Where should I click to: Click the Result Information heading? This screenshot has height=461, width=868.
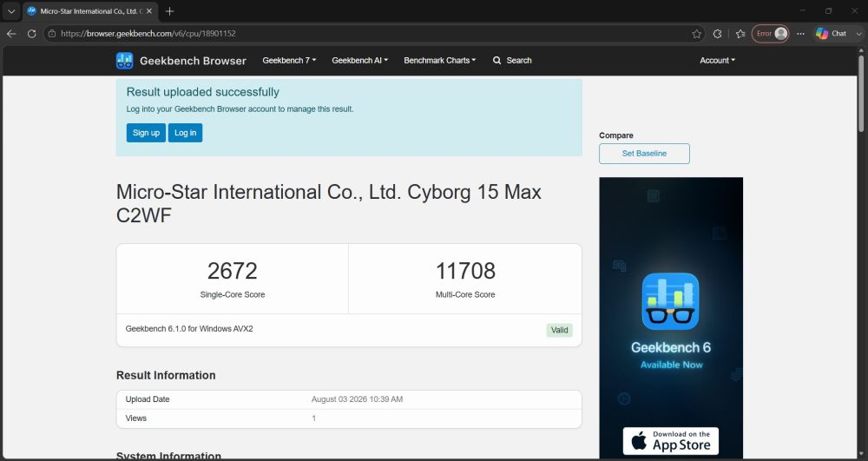point(166,375)
